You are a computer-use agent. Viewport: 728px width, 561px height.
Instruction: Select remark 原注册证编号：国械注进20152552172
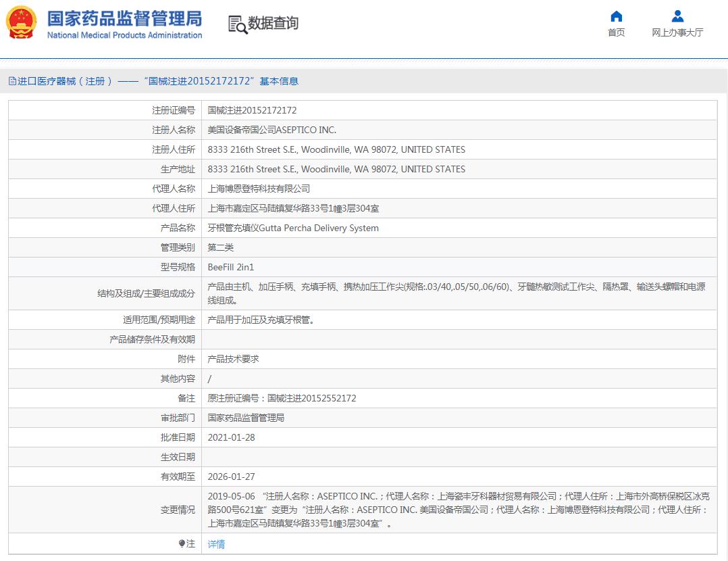pos(282,398)
